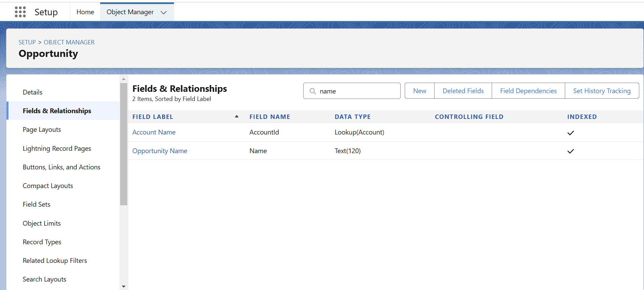Open Deleted Fields
The height and width of the screenshot is (290, 644).
pyautogui.click(x=463, y=91)
